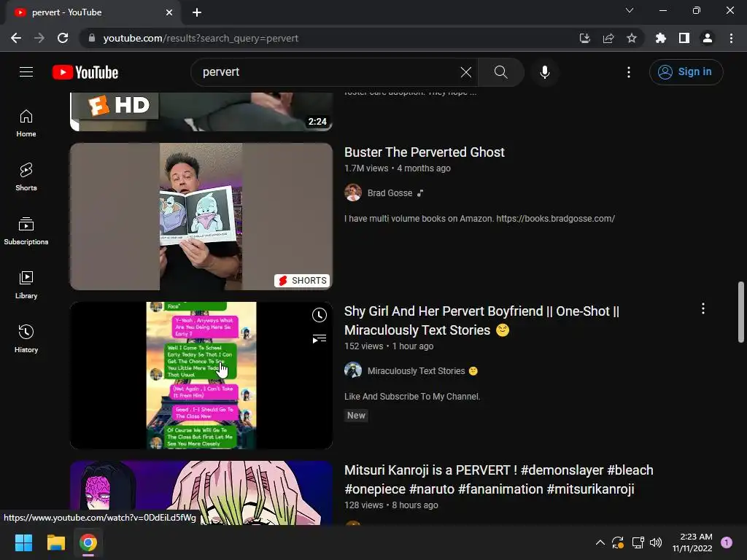Open Mitsuri Kanroji video thumbnail

pyautogui.click(x=201, y=493)
